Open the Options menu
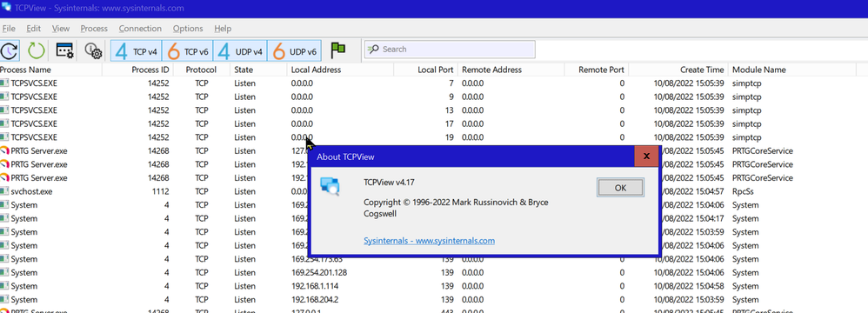868x313 pixels. pos(188,28)
